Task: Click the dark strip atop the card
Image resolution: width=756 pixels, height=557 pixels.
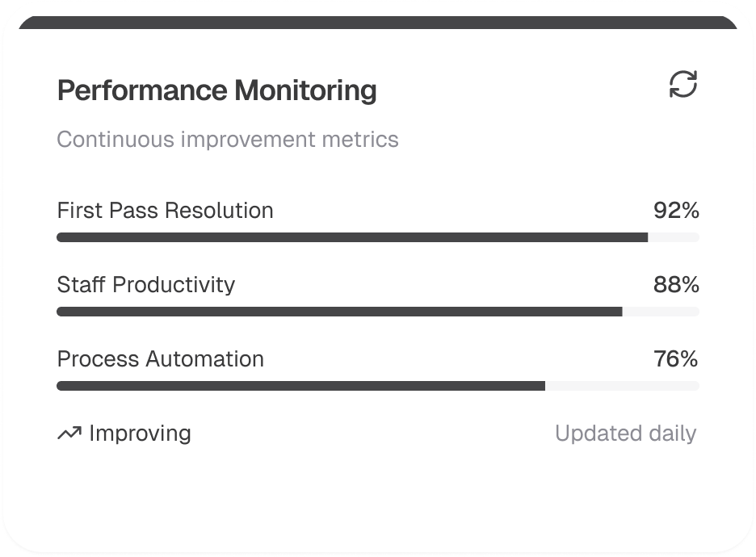Action: pos(378,22)
